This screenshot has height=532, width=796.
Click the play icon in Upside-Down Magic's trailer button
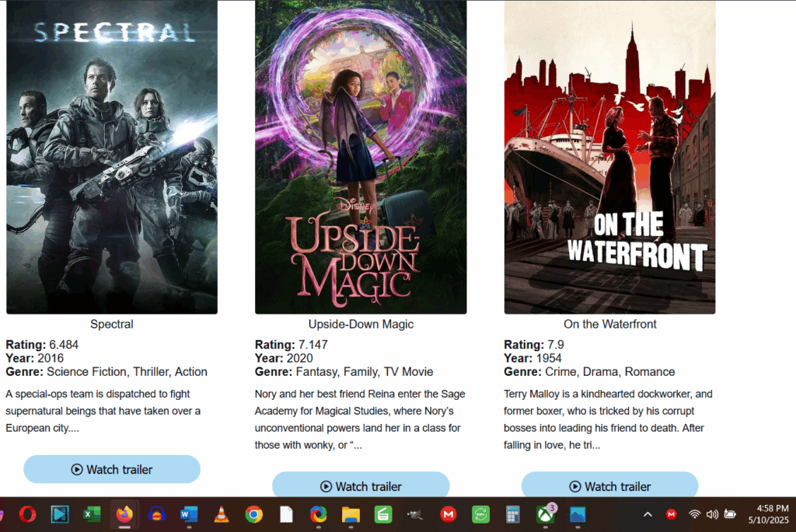[x=326, y=486]
